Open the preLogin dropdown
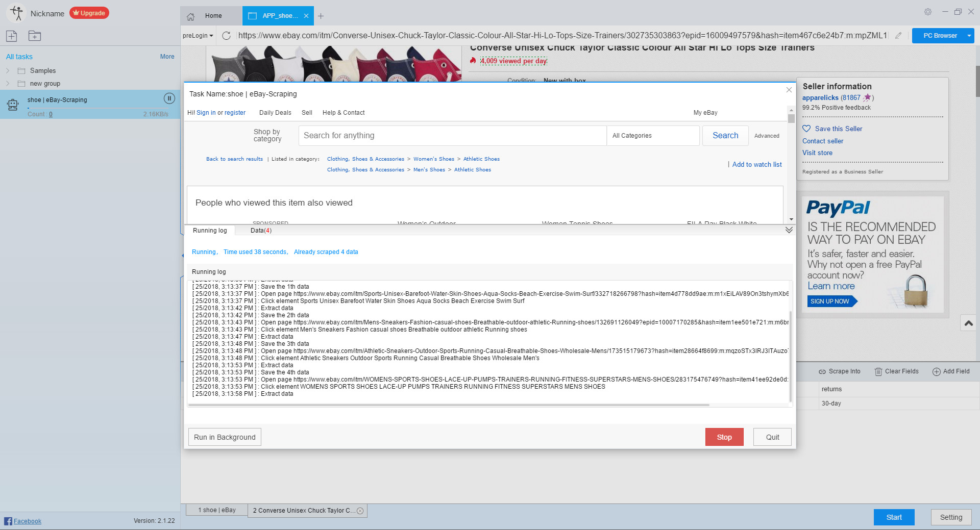The image size is (980, 530). (x=198, y=36)
